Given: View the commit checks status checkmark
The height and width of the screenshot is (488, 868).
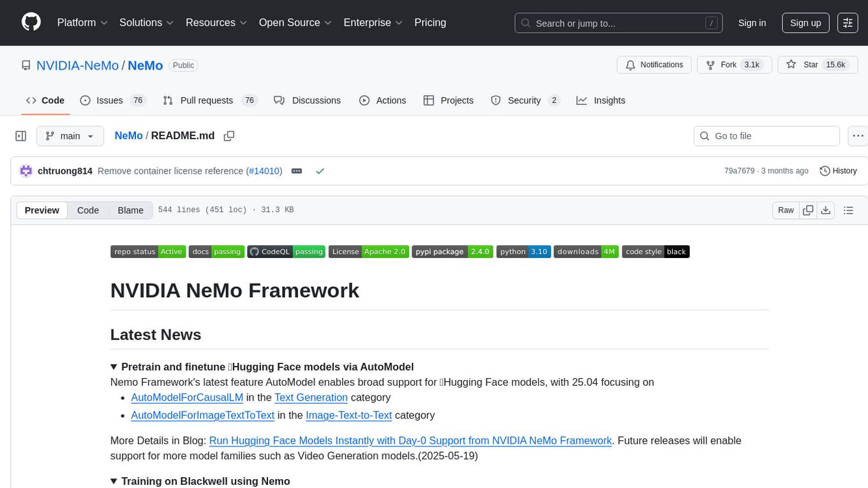Looking at the screenshot, I should pyautogui.click(x=320, y=171).
